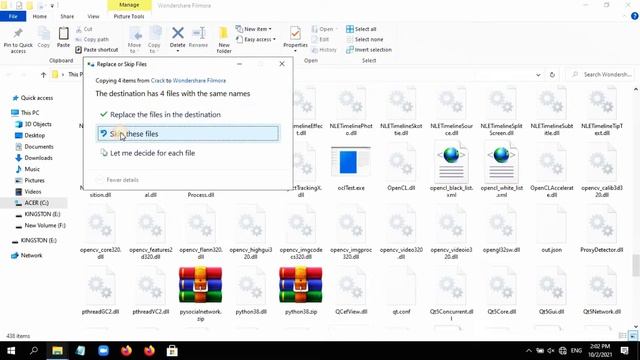640x360 pixels.
Task: Open the ribbon Help icon
Action: tap(634, 16)
